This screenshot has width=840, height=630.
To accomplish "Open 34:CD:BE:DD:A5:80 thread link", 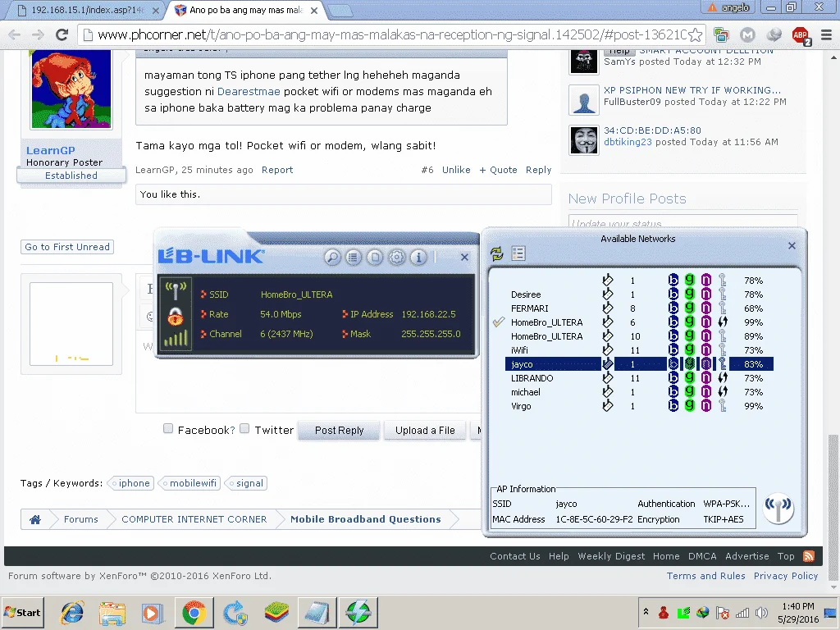I will tap(652, 130).
